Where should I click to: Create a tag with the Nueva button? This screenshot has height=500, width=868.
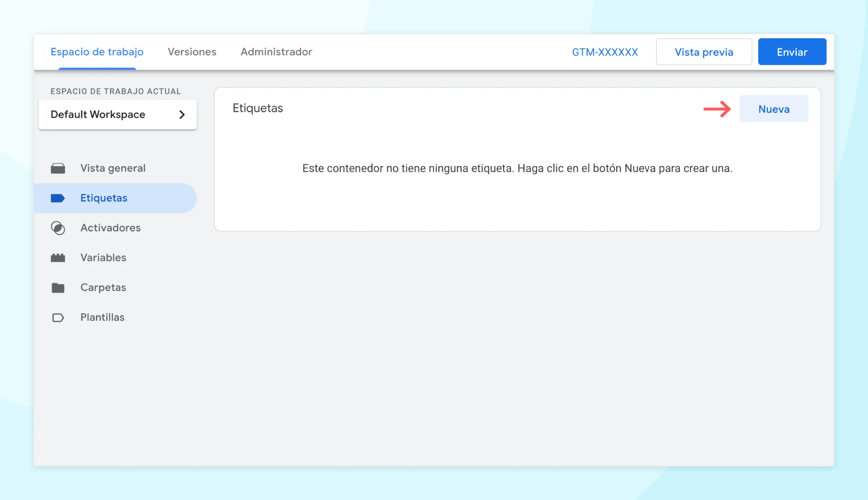pyautogui.click(x=774, y=109)
